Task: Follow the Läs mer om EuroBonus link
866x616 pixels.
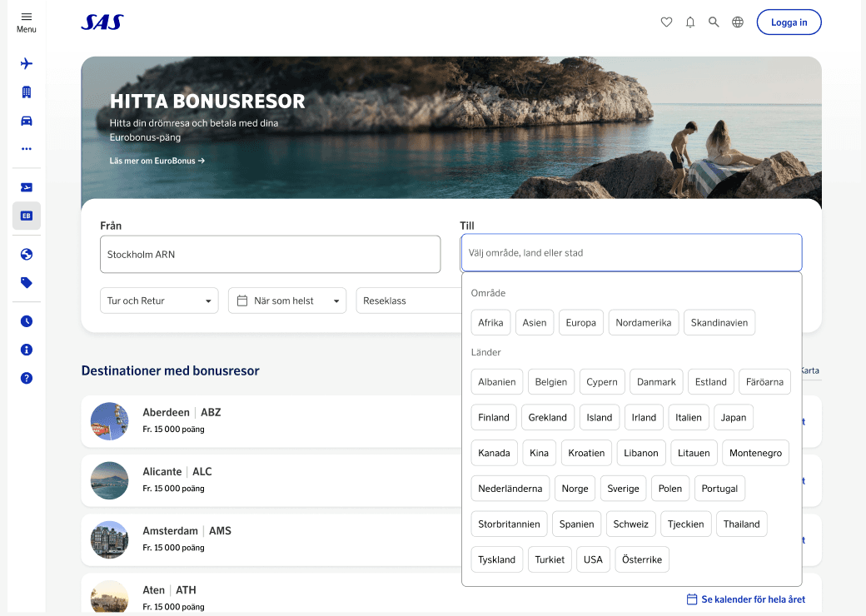Action: 157,161
